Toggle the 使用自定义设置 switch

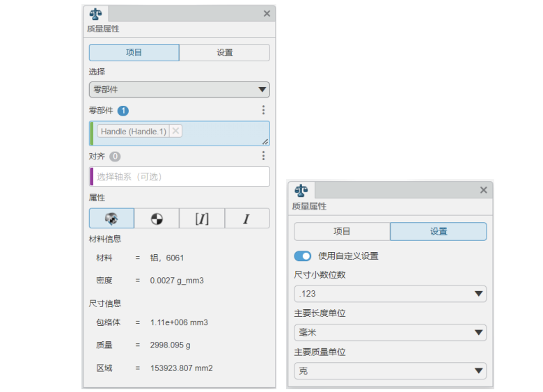click(303, 256)
